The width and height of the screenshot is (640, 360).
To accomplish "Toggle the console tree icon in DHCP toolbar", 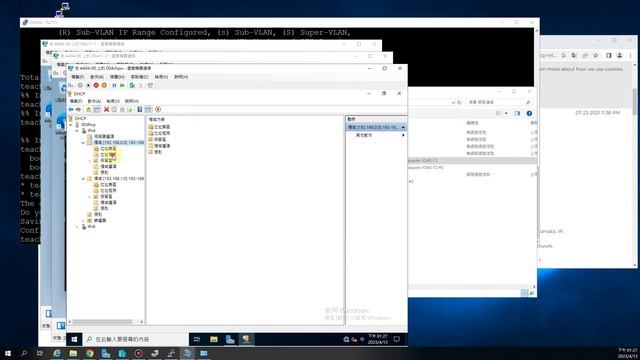I will (97, 109).
